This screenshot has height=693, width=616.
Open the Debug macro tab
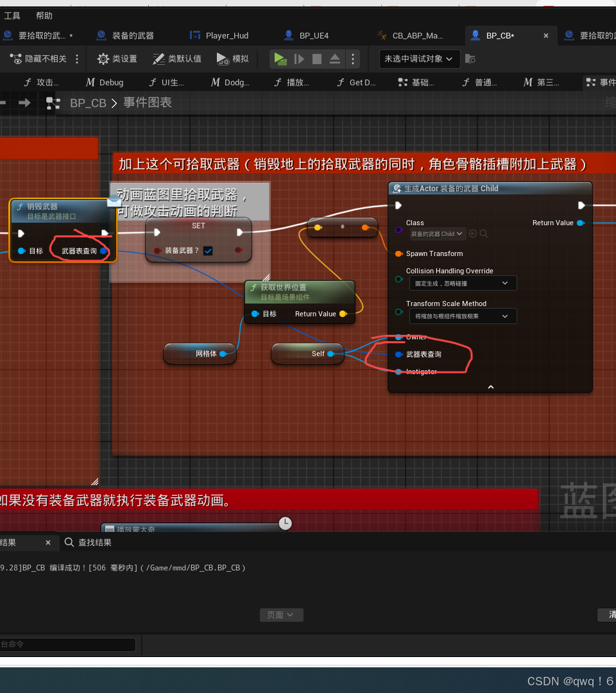click(105, 82)
